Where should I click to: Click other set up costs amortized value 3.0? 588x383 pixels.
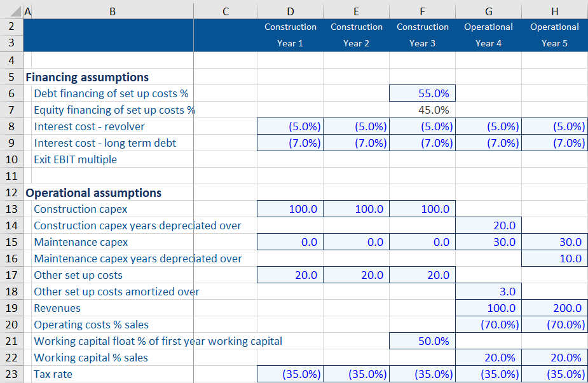coord(488,292)
